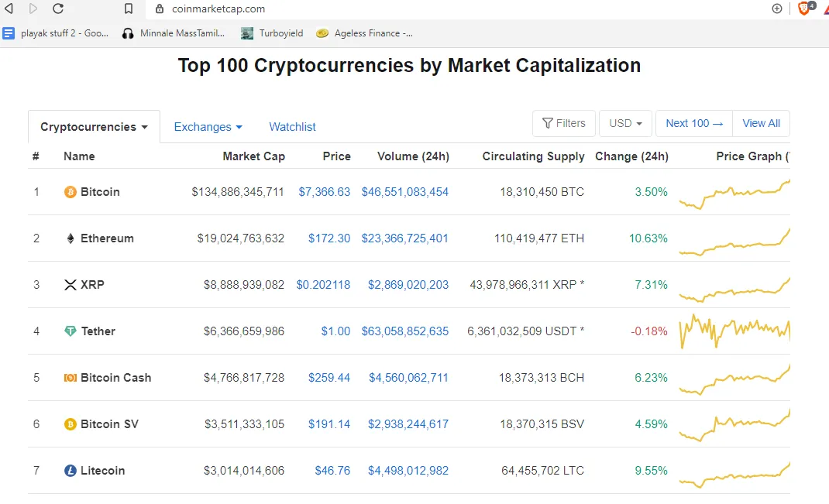This screenshot has height=504, width=829.
Task: Click the bookmark page icon
Action: [x=129, y=9]
